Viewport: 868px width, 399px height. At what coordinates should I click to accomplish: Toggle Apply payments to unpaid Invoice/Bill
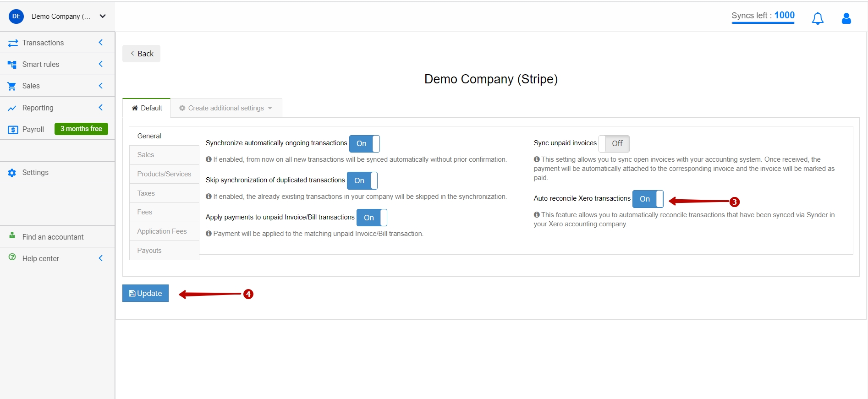(x=372, y=218)
